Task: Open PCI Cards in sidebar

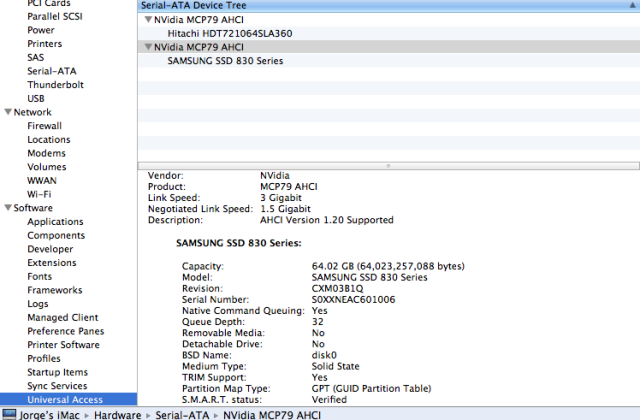Action: (49, 3)
